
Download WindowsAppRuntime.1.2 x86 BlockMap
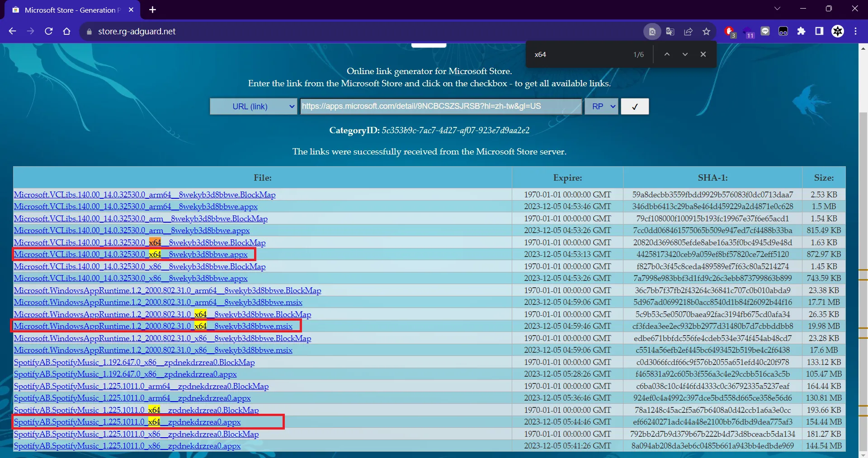pyautogui.click(x=162, y=338)
